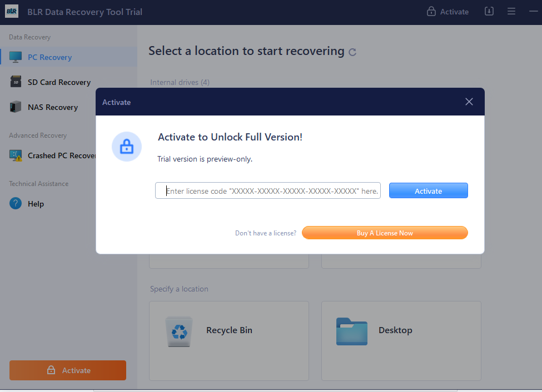Click Buy A License Now
The width and height of the screenshot is (542, 392).
385,233
